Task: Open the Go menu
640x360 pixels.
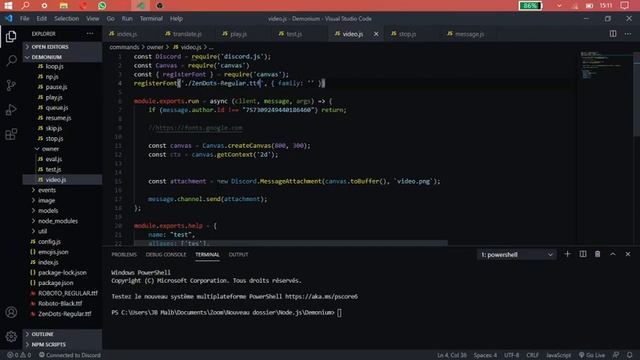Action: (111, 19)
